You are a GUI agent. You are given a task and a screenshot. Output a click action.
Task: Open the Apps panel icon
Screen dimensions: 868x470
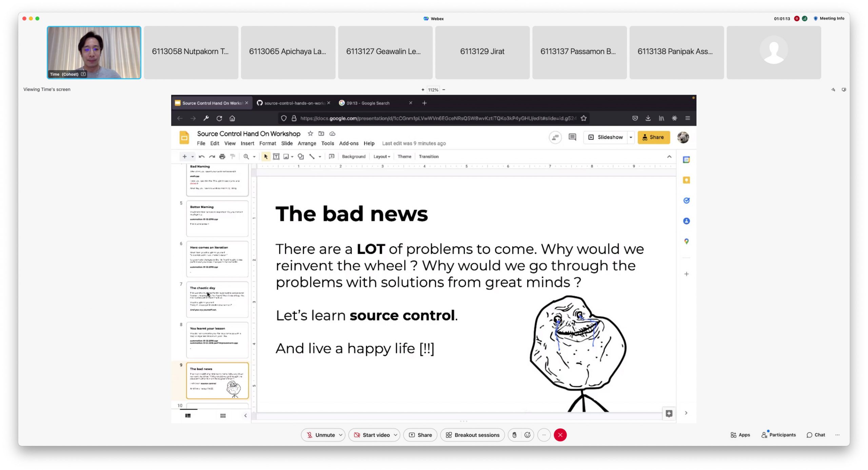(x=740, y=435)
